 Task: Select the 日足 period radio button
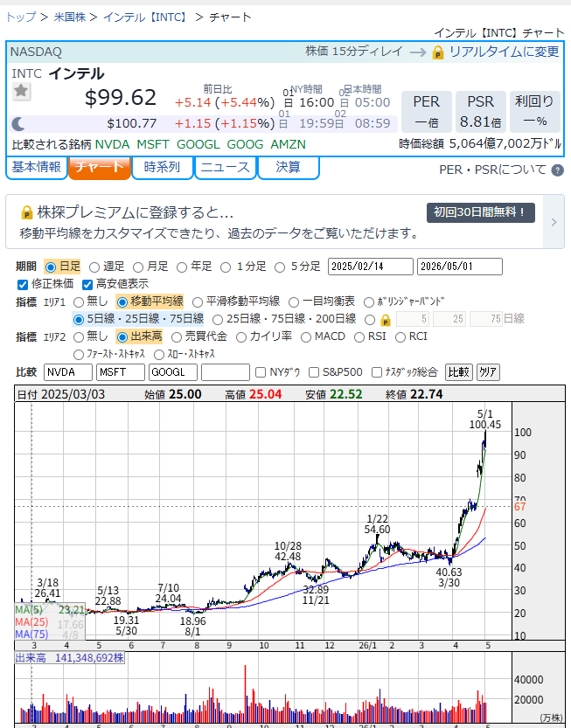coord(51,267)
